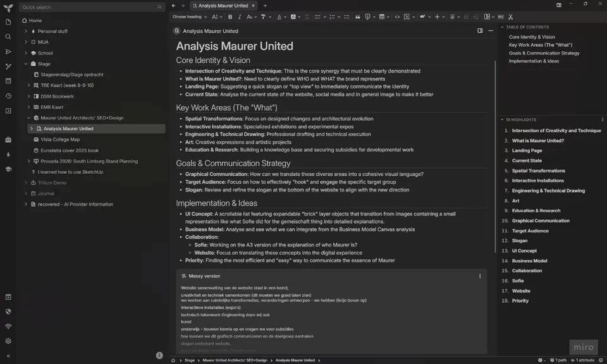Click the 1 attribute status bar entry

coord(582,360)
